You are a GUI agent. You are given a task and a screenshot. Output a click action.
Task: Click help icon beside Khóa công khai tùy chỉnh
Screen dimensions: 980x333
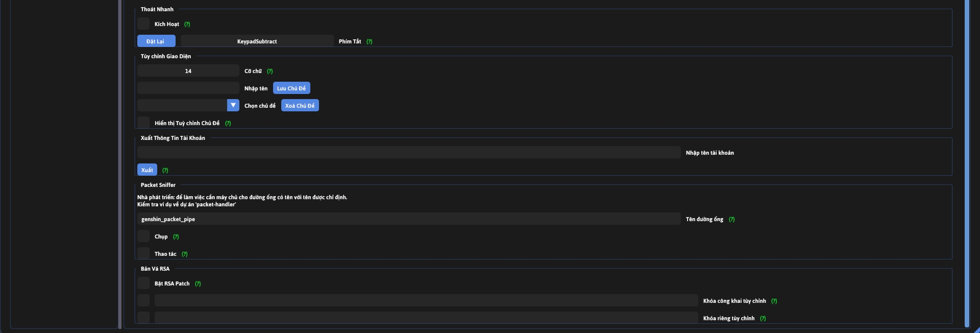(774, 301)
